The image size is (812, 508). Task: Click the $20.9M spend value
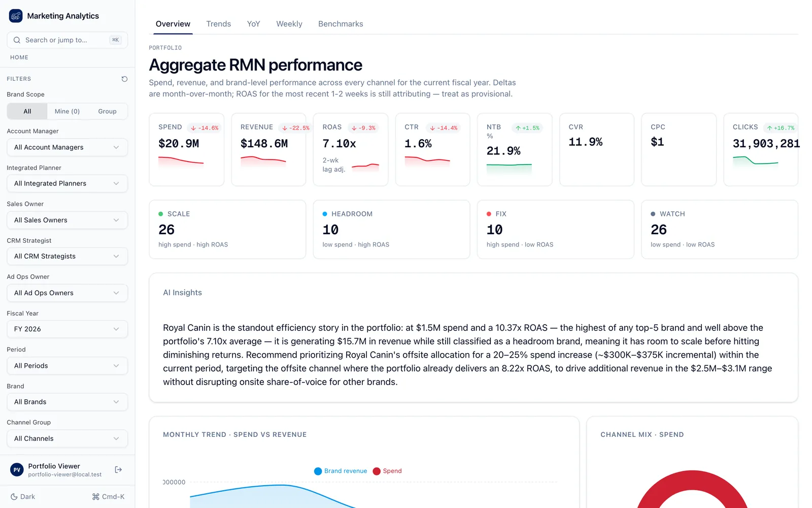pyautogui.click(x=179, y=144)
